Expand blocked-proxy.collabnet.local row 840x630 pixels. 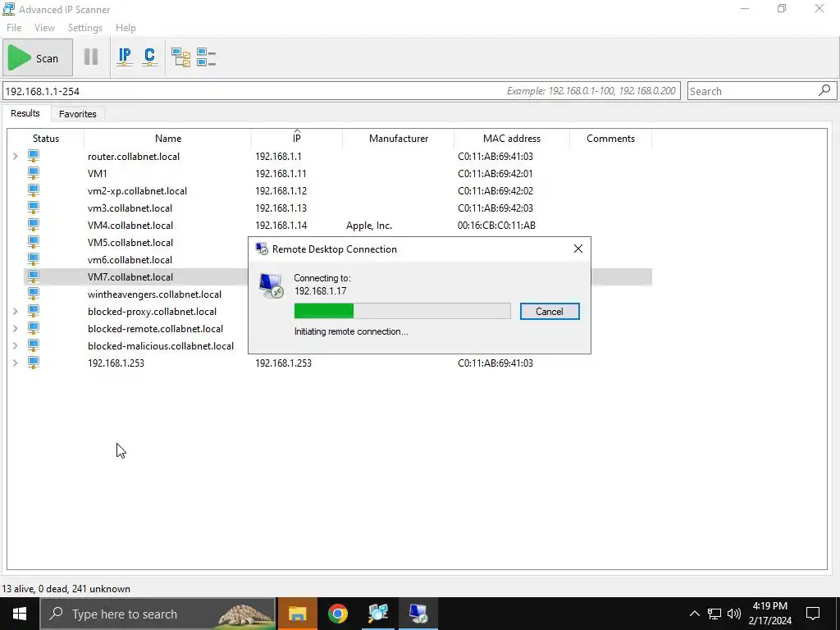pos(16,311)
